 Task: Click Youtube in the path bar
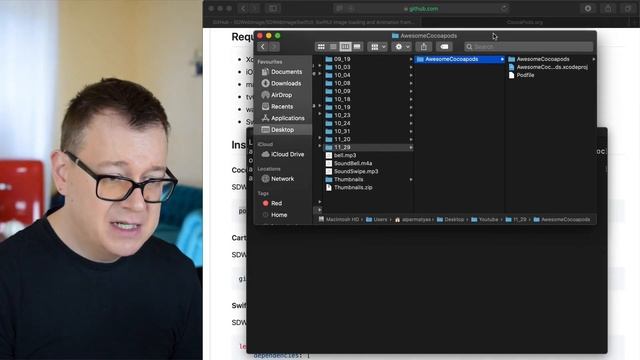point(485,220)
